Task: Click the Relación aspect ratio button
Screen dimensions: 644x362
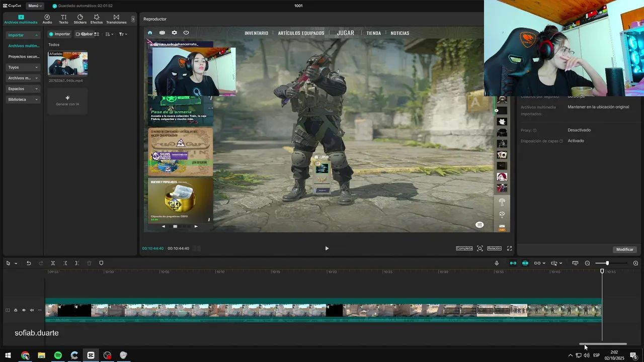Action: click(494, 248)
